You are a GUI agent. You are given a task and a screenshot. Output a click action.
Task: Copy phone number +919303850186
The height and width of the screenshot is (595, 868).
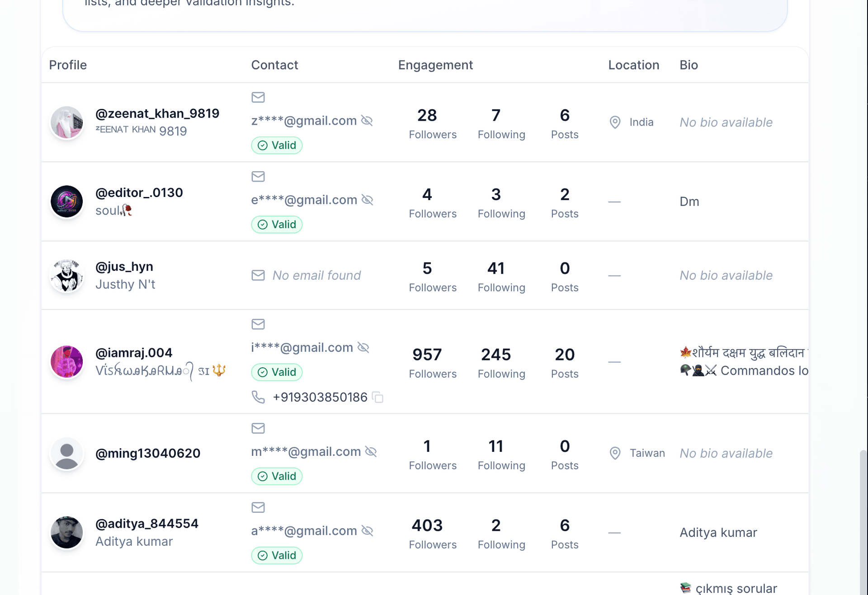coord(378,398)
